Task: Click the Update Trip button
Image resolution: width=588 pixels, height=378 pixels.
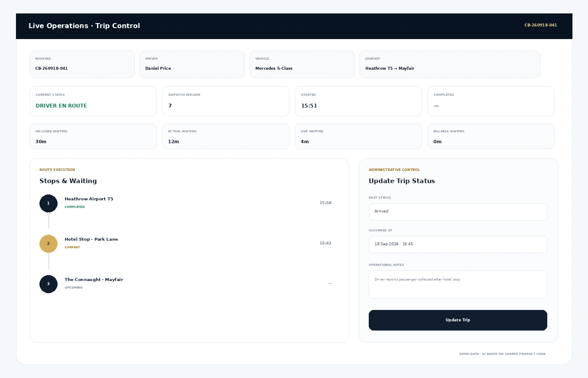Action: tap(458, 320)
